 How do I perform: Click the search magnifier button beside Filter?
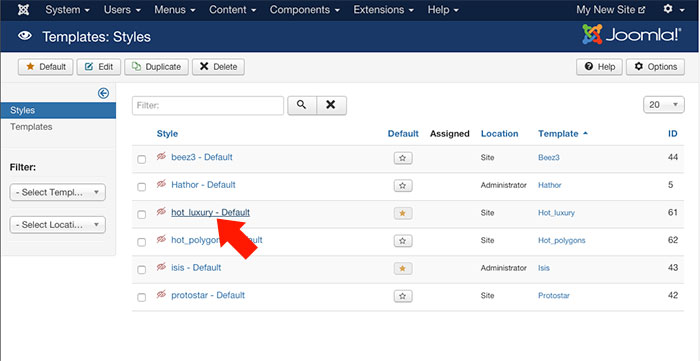tap(302, 105)
